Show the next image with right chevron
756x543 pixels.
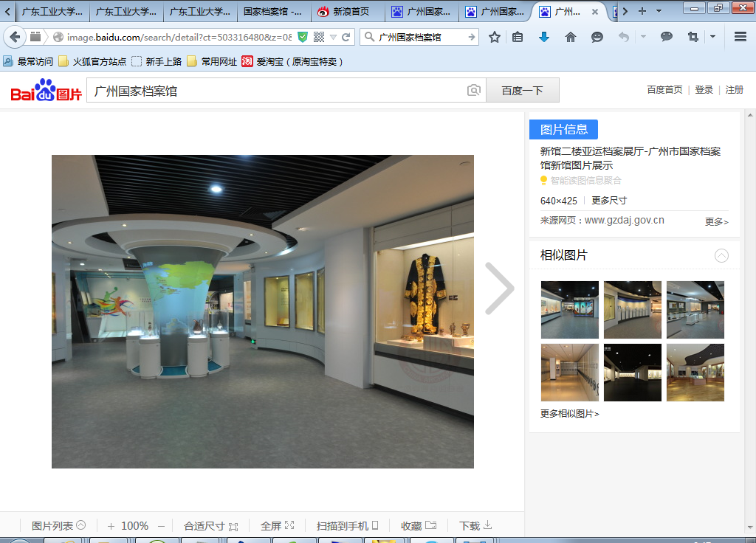(500, 288)
